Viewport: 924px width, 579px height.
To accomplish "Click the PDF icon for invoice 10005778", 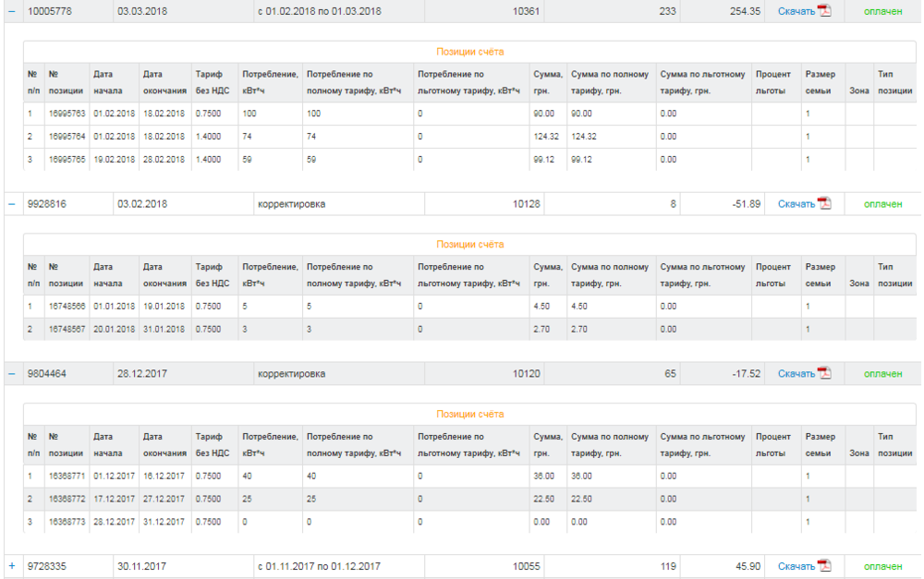I will pos(824,11).
